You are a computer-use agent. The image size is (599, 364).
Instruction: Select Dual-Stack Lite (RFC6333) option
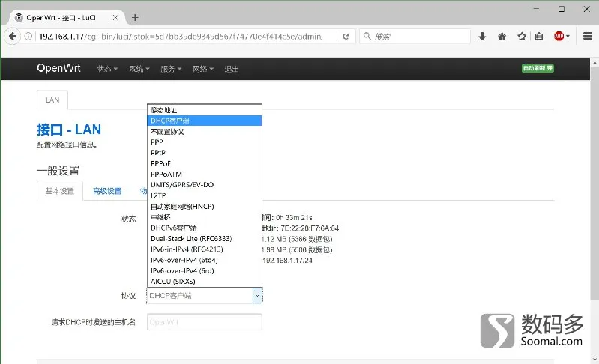(205, 238)
